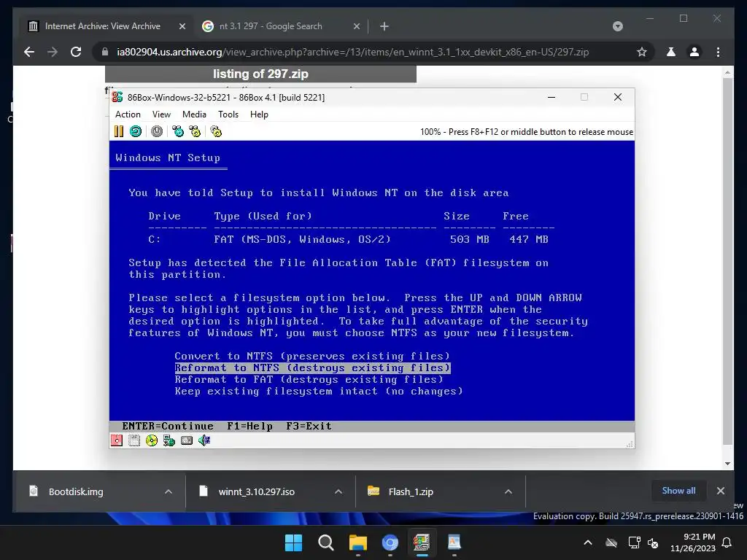Click the 'F3=Exit' status text
Screen dimensions: 747x560
(309, 426)
